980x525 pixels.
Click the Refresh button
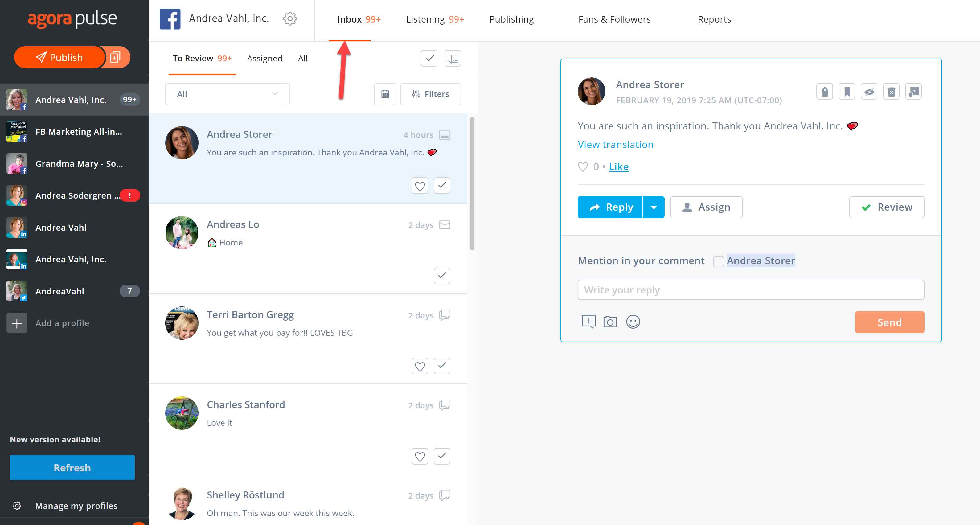tap(72, 468)
